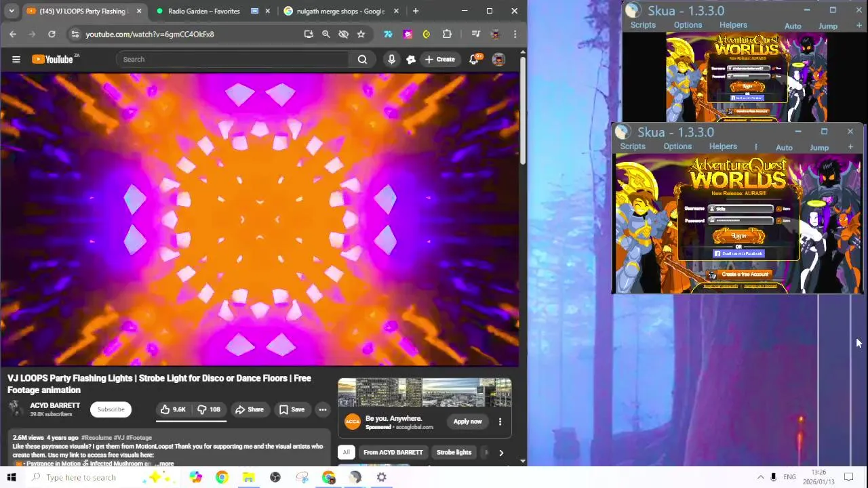Open Chrome extensions puzzle icon
This screenshot has width=868, height=488.
(x=447, y=34)
